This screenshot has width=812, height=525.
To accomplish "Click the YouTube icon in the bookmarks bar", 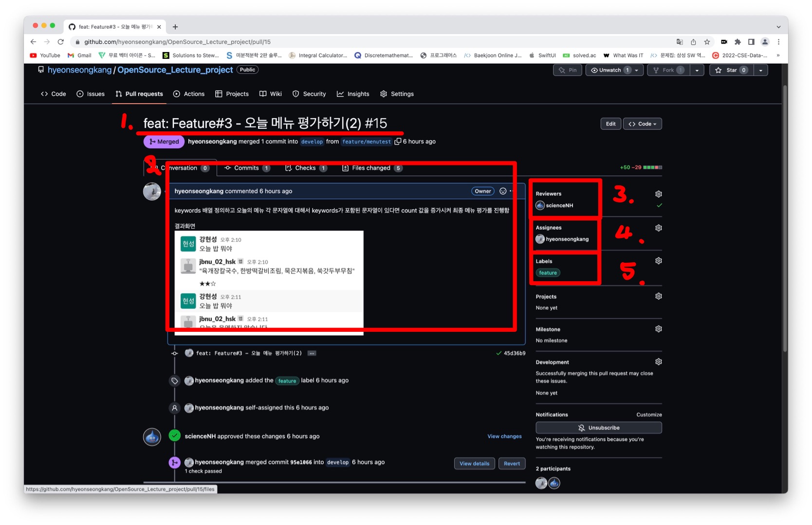I will click(33, 55).
